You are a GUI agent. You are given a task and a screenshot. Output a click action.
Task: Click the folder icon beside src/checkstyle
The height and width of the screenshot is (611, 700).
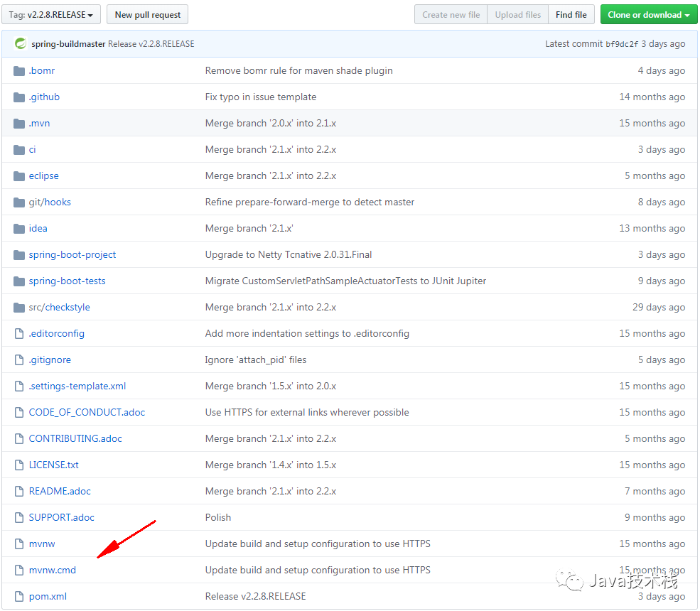pos(18,307)
